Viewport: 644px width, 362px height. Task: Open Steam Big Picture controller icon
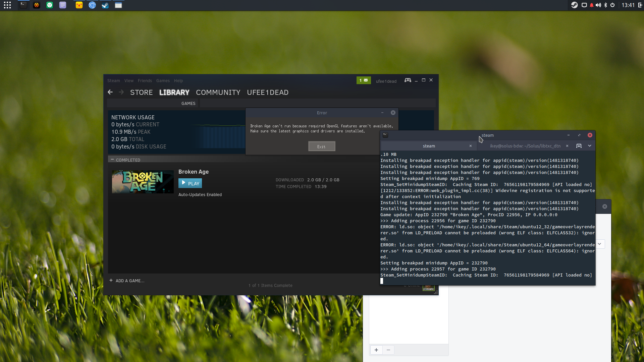click(x=408, y=80)
